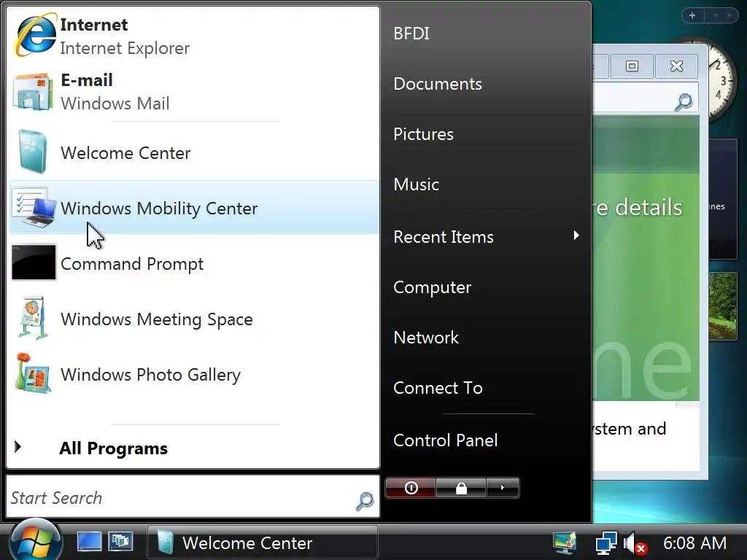The height and width of the screenshot is (560, 747).
Task: Open Computer from Start menu
Action: tap(432, 287)
